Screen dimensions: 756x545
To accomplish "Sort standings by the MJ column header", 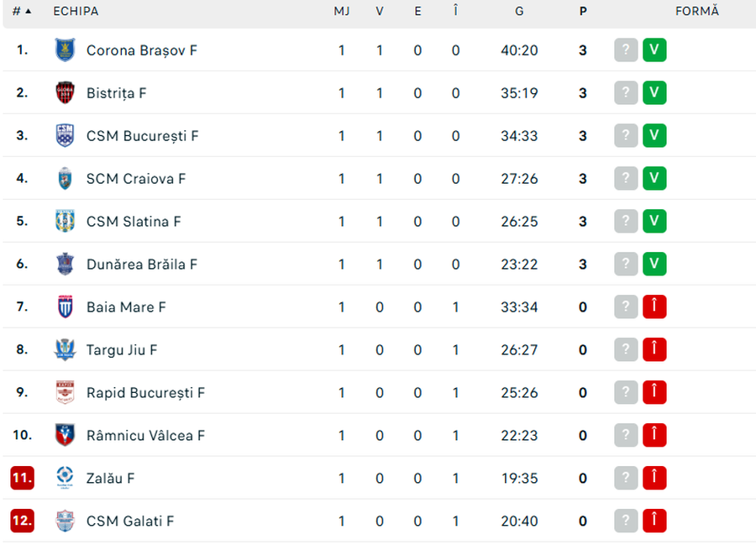I will pyautogui.click(x=341, y=12).
